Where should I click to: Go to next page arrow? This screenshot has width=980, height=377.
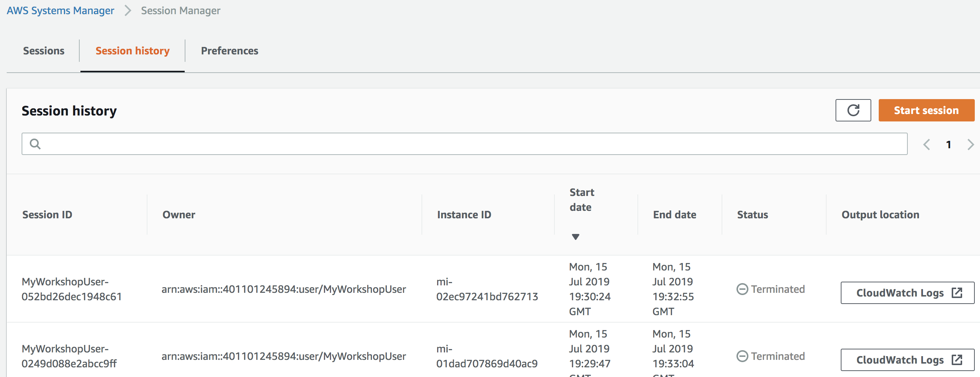[x=970, y=145]
